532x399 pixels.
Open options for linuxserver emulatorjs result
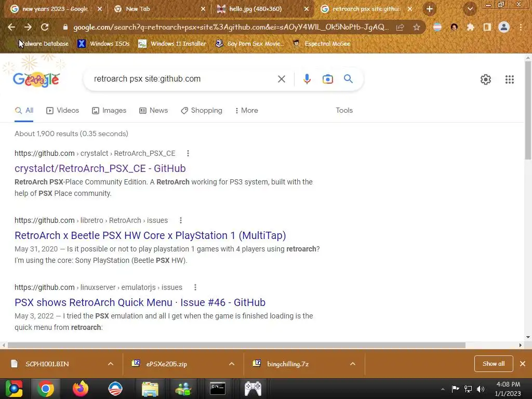pos(195,287)
